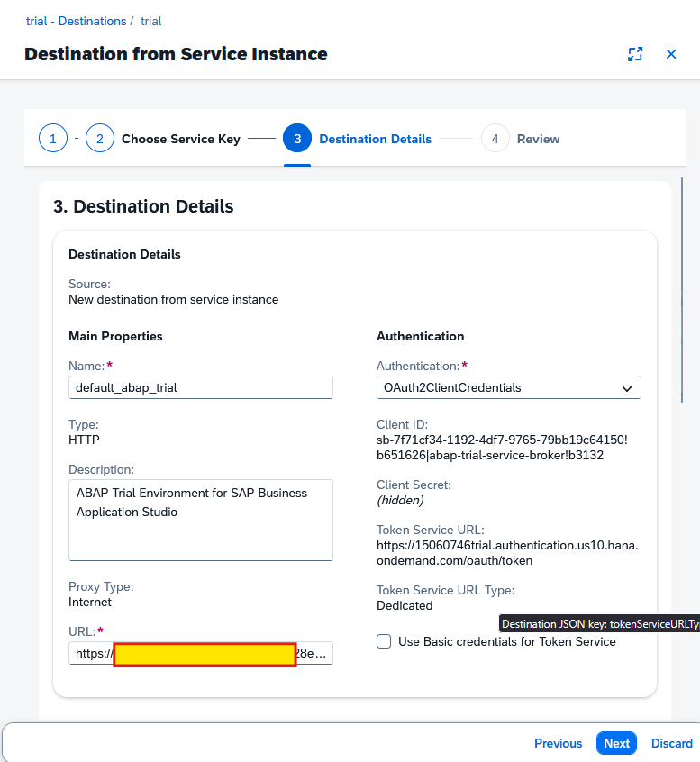Viewport: 700px width, 762px height.
Task: Click the Dedicated token service URL type
Action: tap(405, 605)
